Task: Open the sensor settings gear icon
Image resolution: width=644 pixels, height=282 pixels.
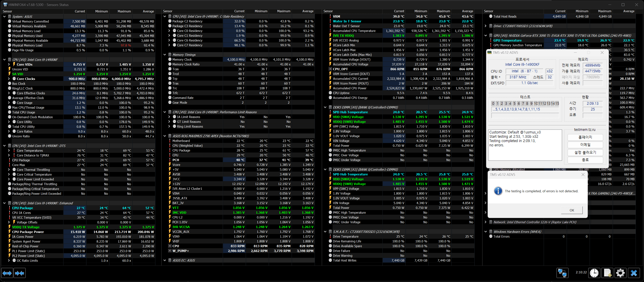Action: pos(620,273)
